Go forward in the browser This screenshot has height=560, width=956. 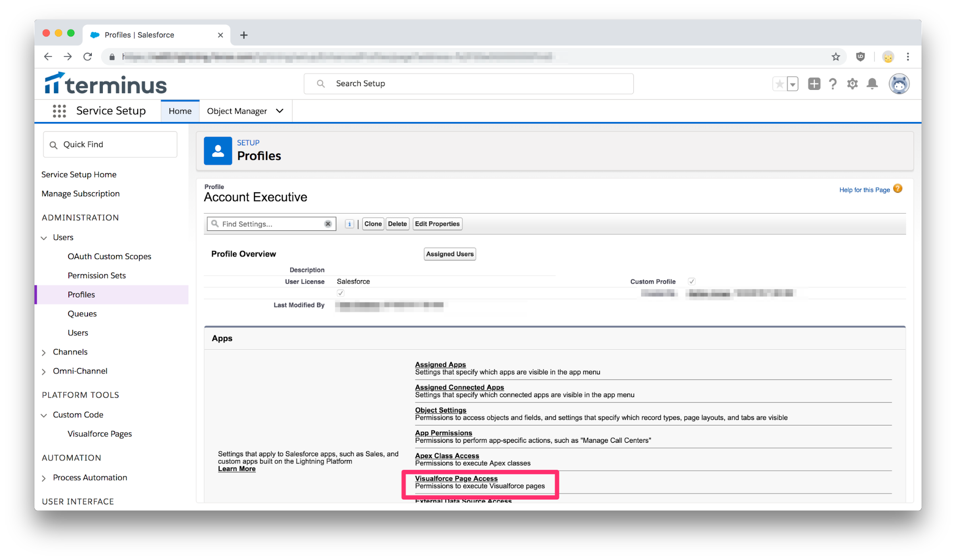pyautogui.click(x=68, y=57)
